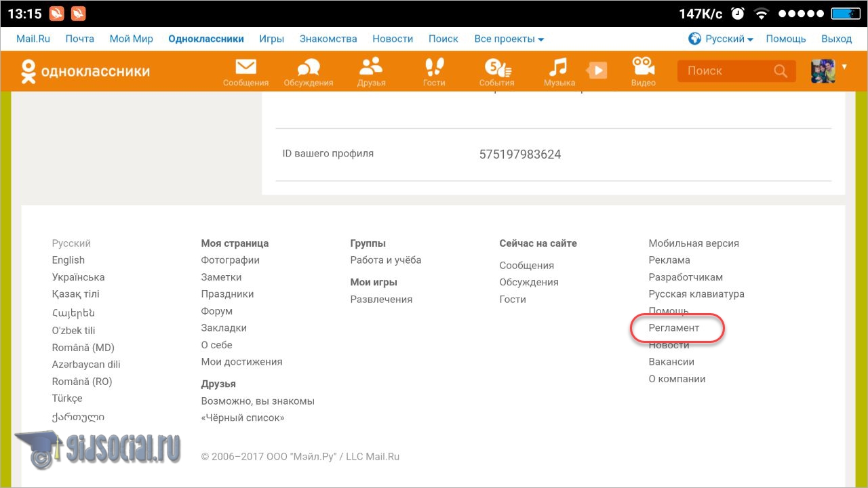Open Обсуждения chat bubbles icon
This screenshot has width=868, height=488.
click(x=309, y=68)
